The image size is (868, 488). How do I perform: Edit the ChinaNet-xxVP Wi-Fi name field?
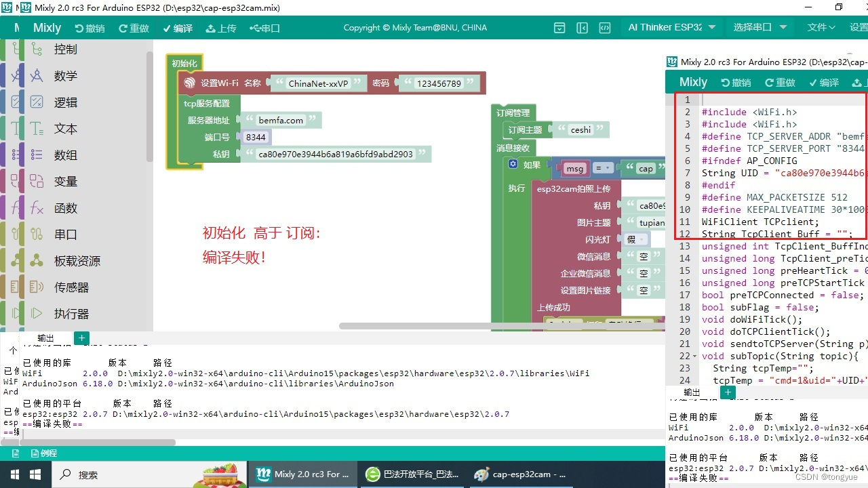click(x=318, y=84)
